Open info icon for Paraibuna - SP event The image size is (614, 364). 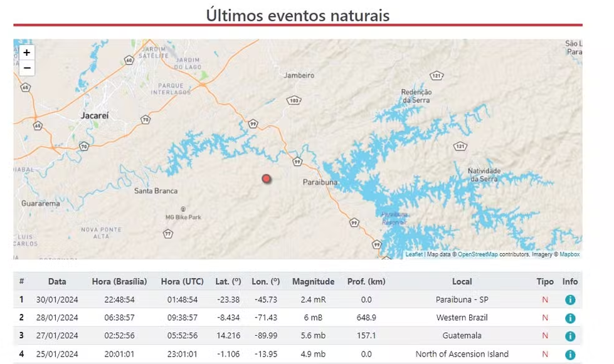pyautogui.click(x=569, y=300)
